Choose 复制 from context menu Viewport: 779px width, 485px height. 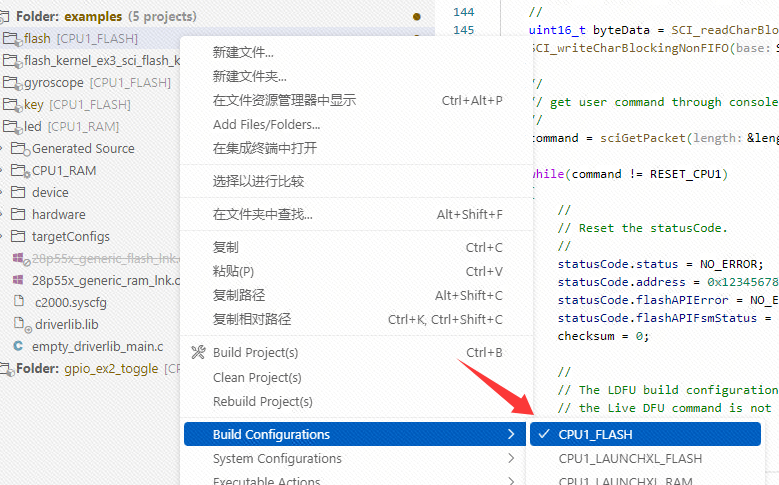click(x=355, y=247)
